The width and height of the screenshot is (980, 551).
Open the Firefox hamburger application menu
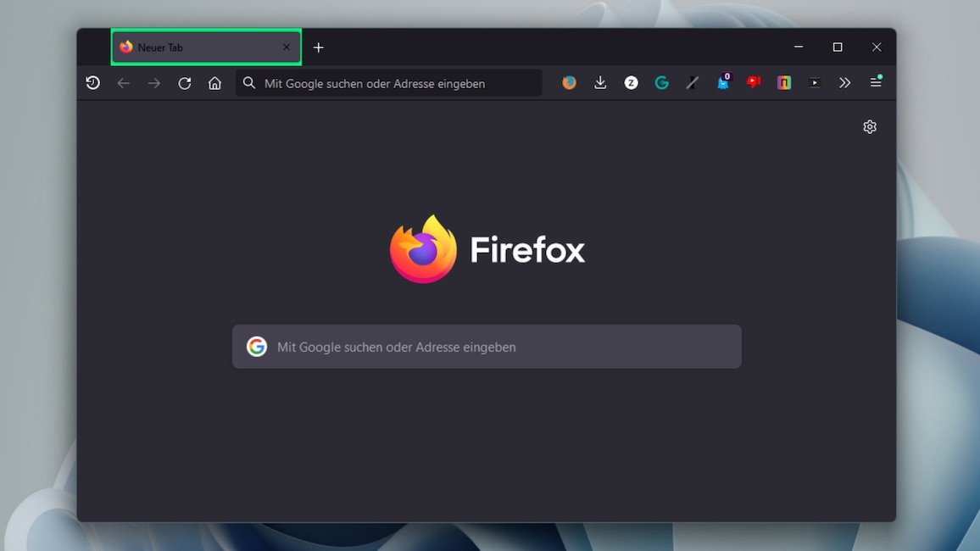point(876,82)
